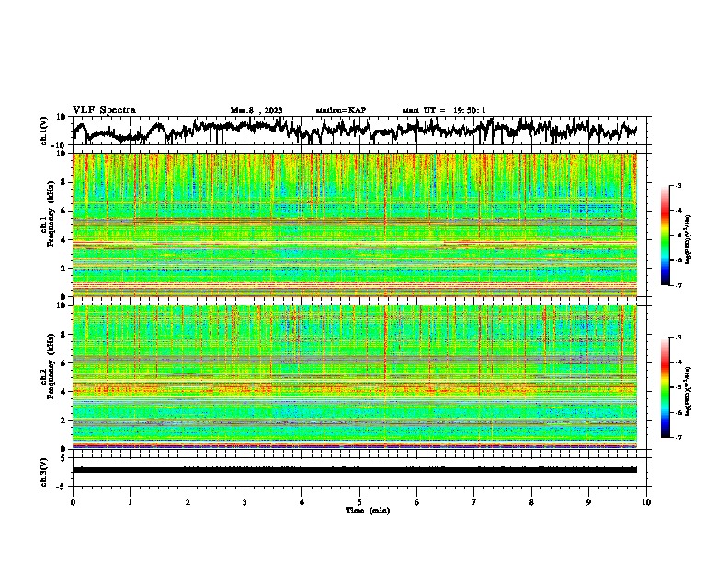Click the ch.2 spectrogram "6" kHz tick
Viewport: 728px width, 563px height.
tap(63, 363)
